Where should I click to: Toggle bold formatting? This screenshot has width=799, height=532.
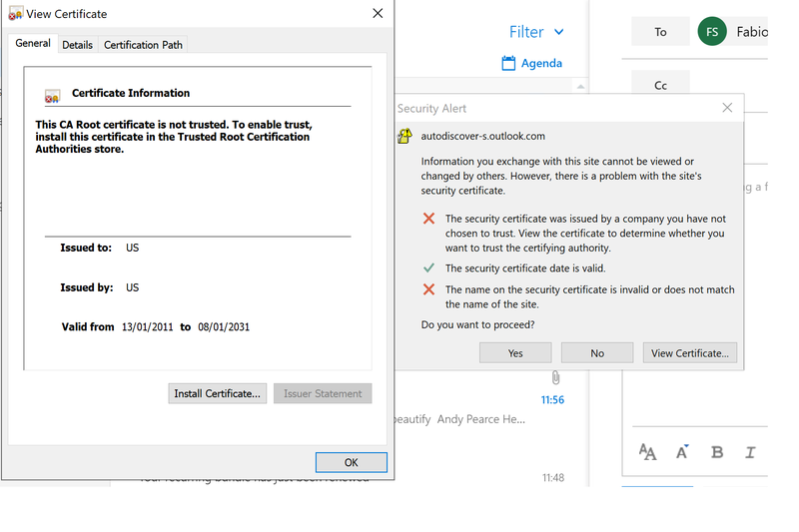pyautogui.click(x=717, y=452)
